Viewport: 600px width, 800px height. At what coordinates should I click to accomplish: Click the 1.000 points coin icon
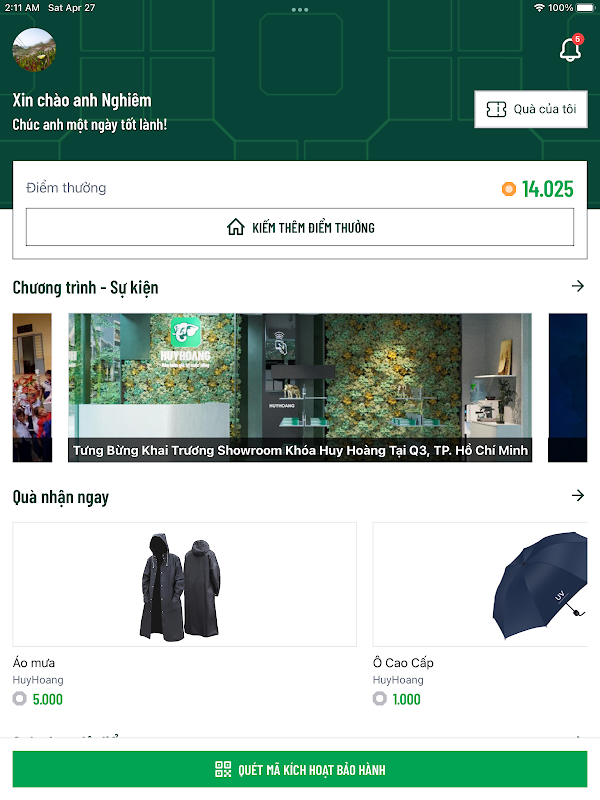point(380,699)
